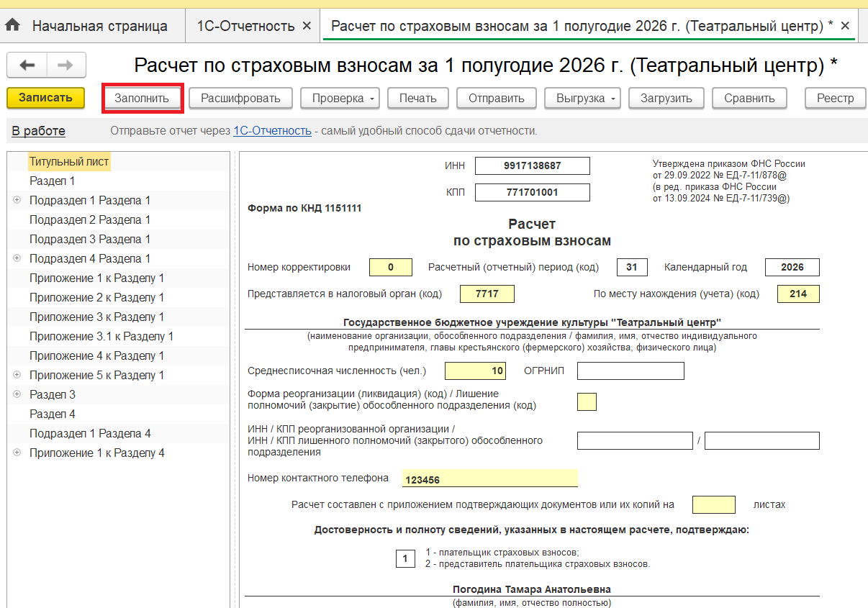Click the КПП field 771701001
The width and height of the screenshot is (868, 608).
533,192
